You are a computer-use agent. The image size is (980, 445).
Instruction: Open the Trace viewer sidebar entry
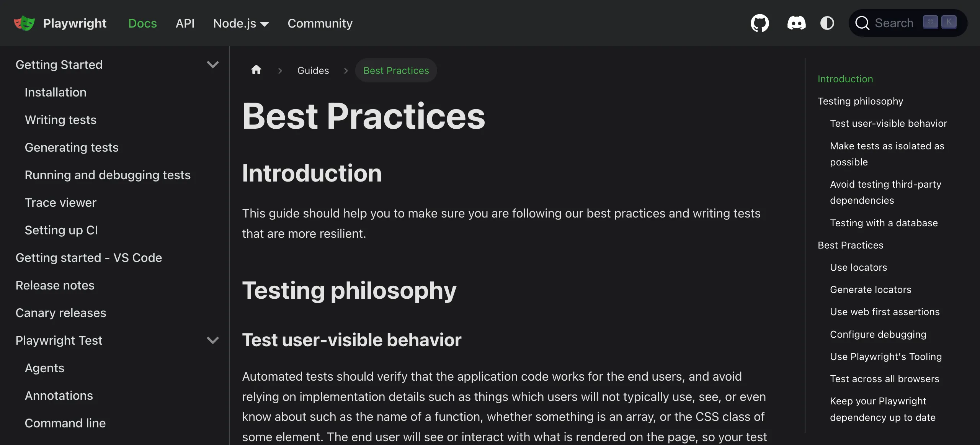tap(60, 202)
